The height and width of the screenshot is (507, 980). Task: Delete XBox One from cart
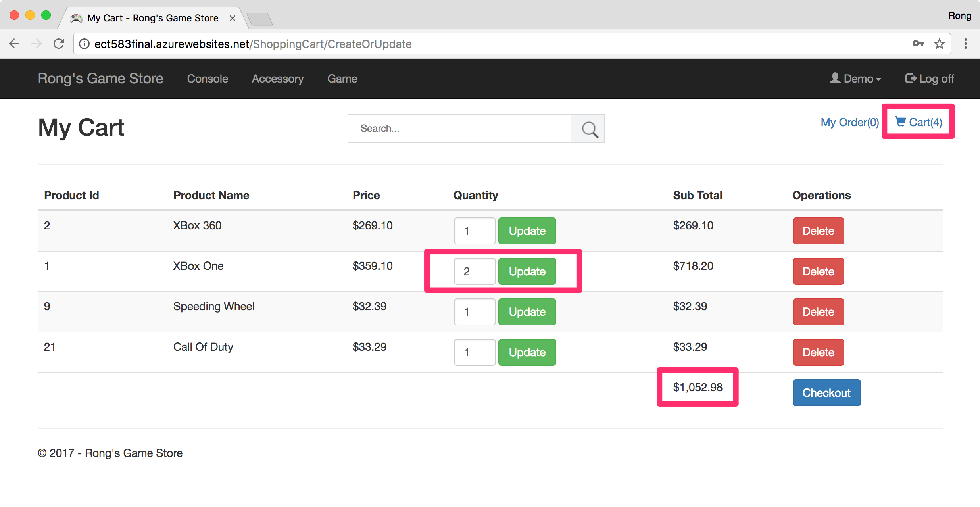click(818, 271)
